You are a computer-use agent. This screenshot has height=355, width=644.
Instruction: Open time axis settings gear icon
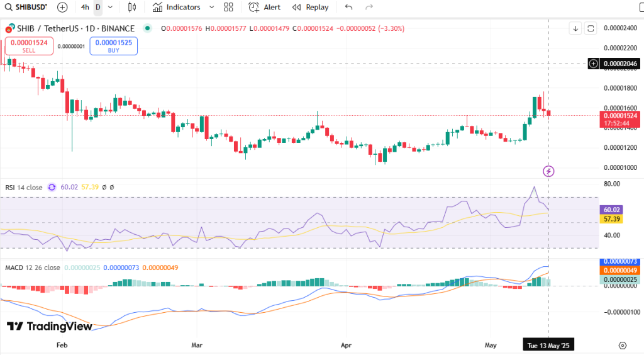623,346
